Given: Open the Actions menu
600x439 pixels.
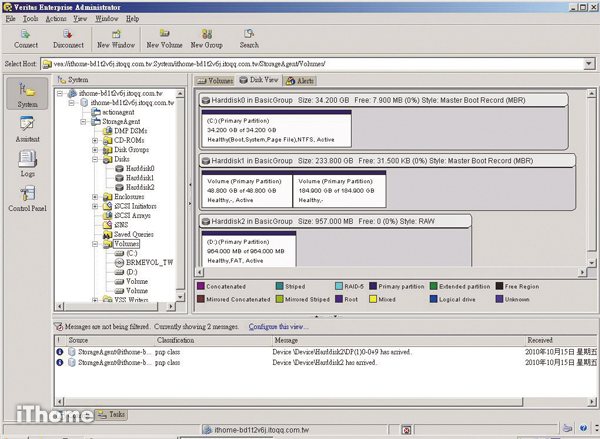Looking at the screenshot, I should click(56, 18).
